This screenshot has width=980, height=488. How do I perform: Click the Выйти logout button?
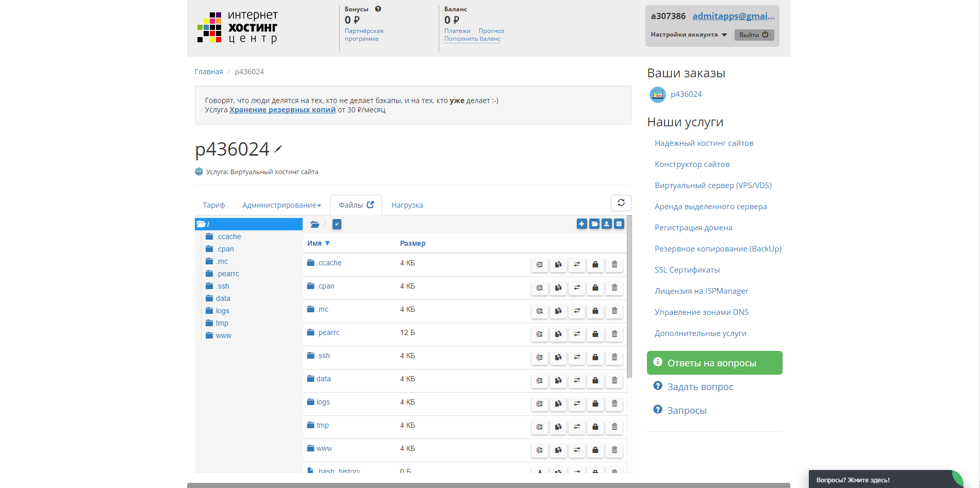[x=753, y=35]
